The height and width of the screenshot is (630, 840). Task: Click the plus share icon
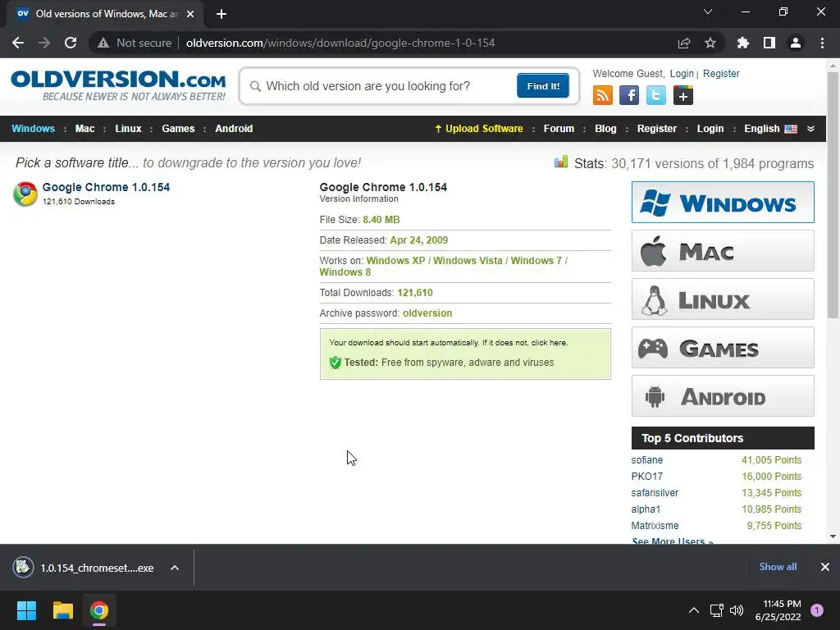683,96
